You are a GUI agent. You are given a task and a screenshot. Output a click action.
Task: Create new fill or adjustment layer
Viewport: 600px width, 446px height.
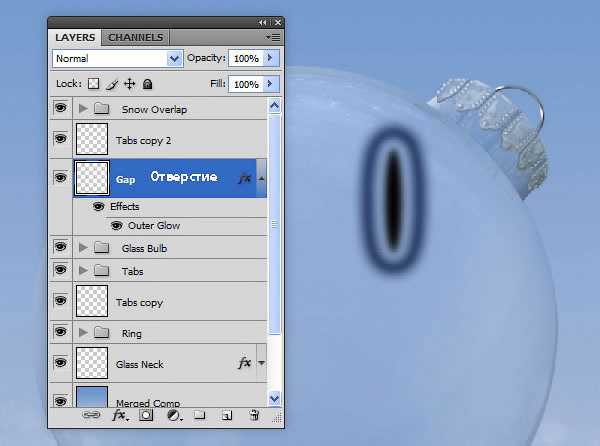pos(174,415)
